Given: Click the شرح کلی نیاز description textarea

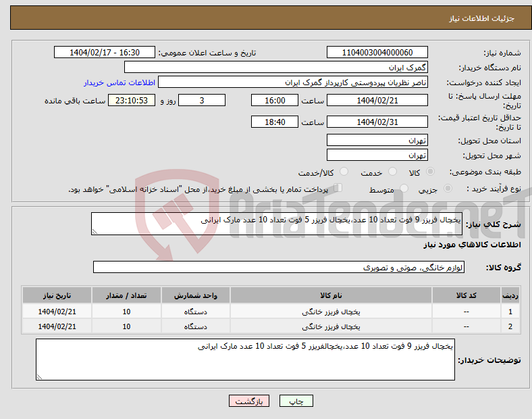Looking at the screenshot, I should pos(277,224).
